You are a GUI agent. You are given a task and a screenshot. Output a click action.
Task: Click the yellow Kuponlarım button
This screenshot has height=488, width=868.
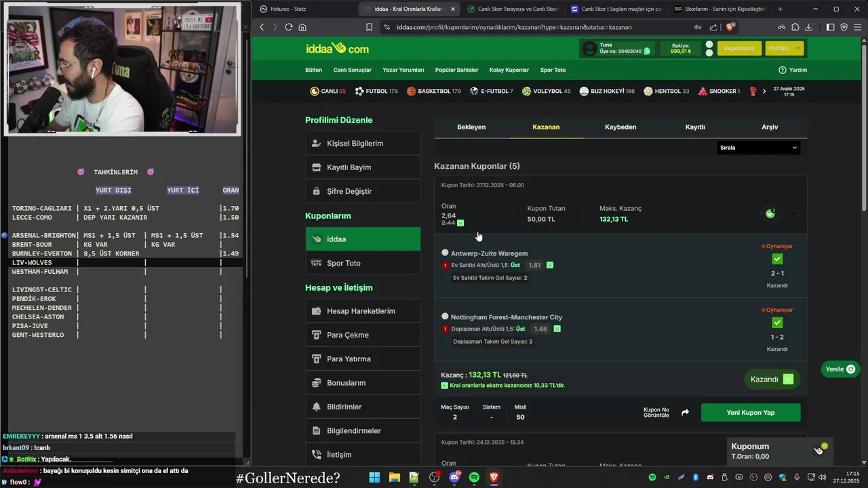[739, 48]
